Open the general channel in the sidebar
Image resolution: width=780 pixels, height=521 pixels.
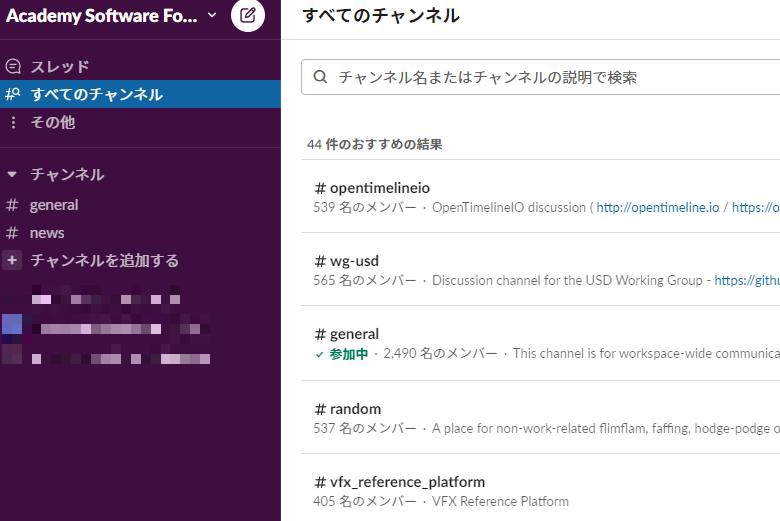140,205
